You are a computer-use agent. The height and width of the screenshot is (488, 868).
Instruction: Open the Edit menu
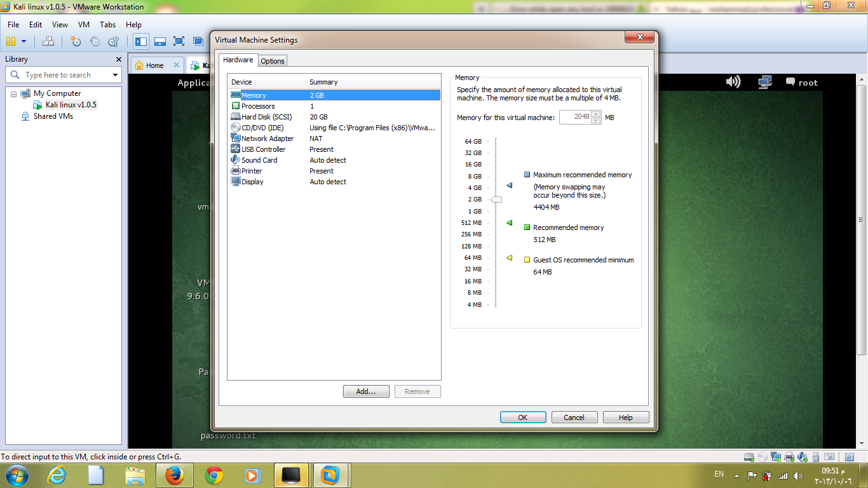[36, 25]
